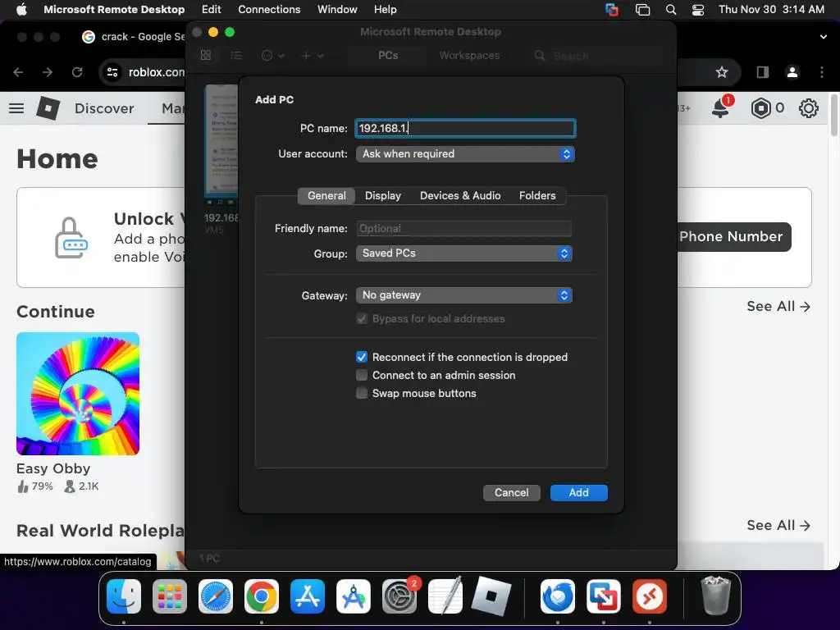
Task: Click the Robux balance icon
Action: pos(760,108)
